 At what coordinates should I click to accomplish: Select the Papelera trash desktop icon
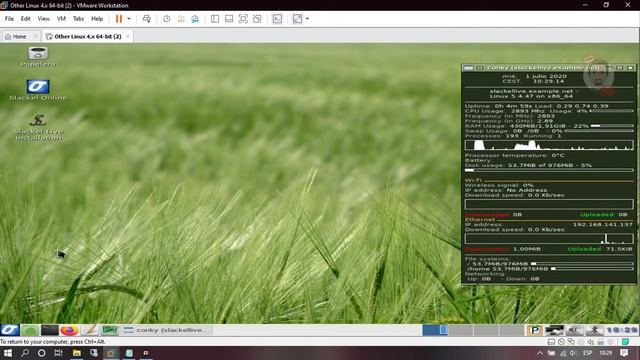pos(38,57)
